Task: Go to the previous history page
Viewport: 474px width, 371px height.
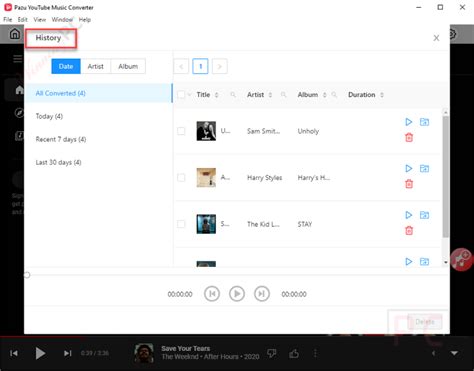Action: click(x=181, y=66)
